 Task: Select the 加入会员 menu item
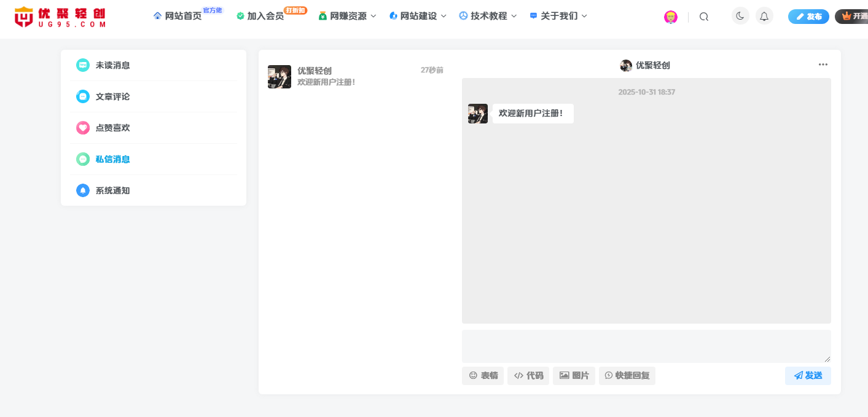[x=264, y=15]
